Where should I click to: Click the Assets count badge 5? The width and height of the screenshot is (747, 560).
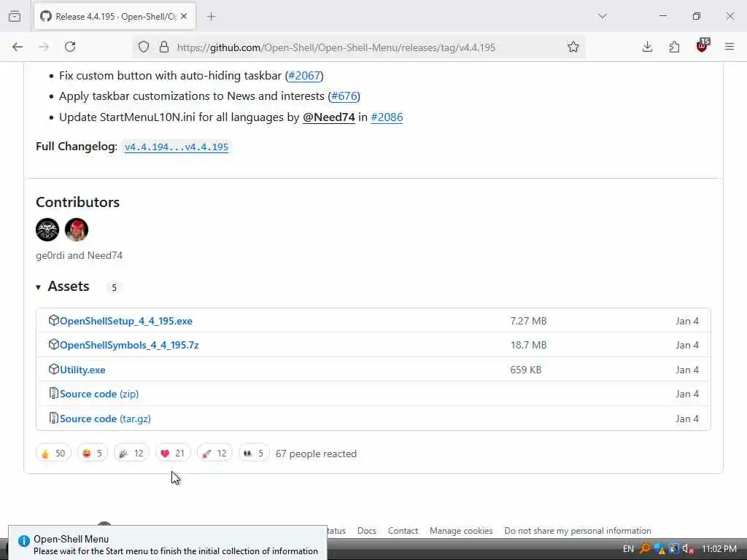[114, 287]
